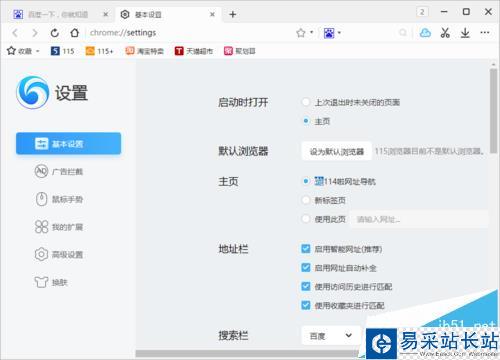Click the scissors screenshot tool icon

point(445,33)
